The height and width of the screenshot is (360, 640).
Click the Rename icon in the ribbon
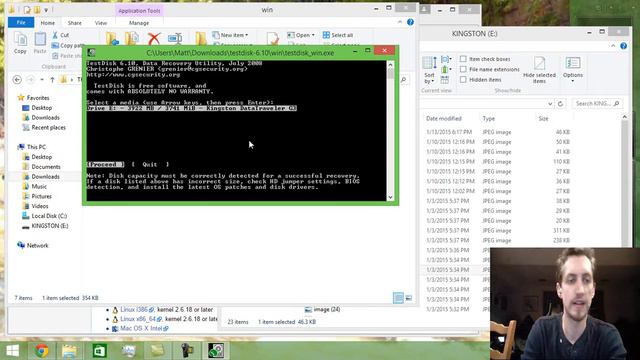pos(175,39)
